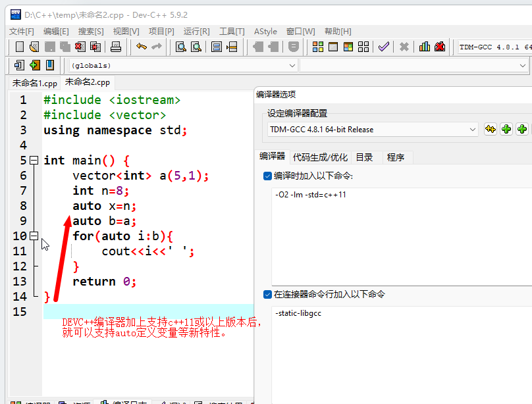
Task: Open the AStyle menu
Action: (265, 32)
